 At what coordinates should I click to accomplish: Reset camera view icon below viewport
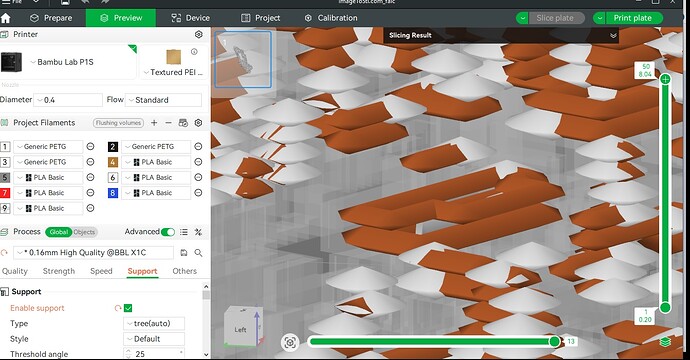(290, 342)
